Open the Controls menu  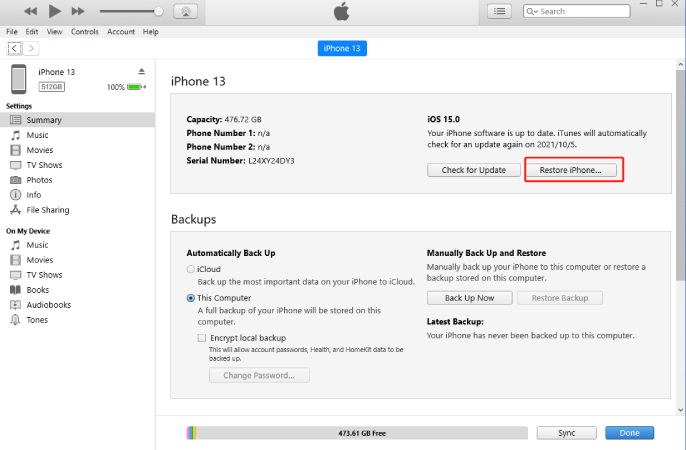click(85, 31)
